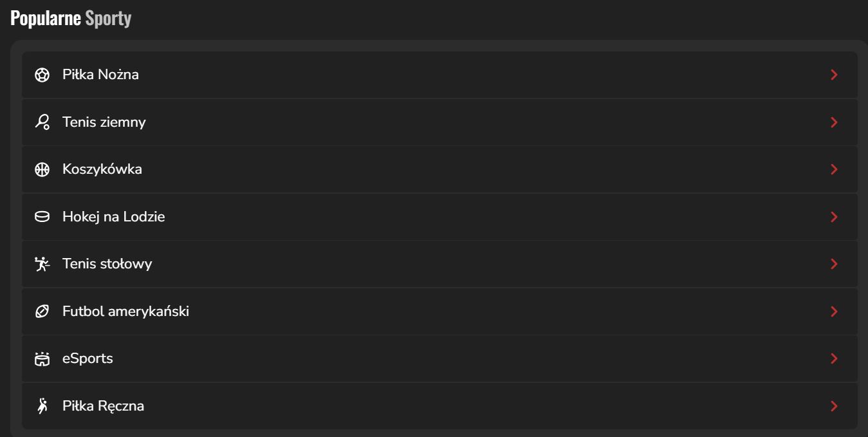
Task: Click the tennis racket icon
Action: pos(42,122)
